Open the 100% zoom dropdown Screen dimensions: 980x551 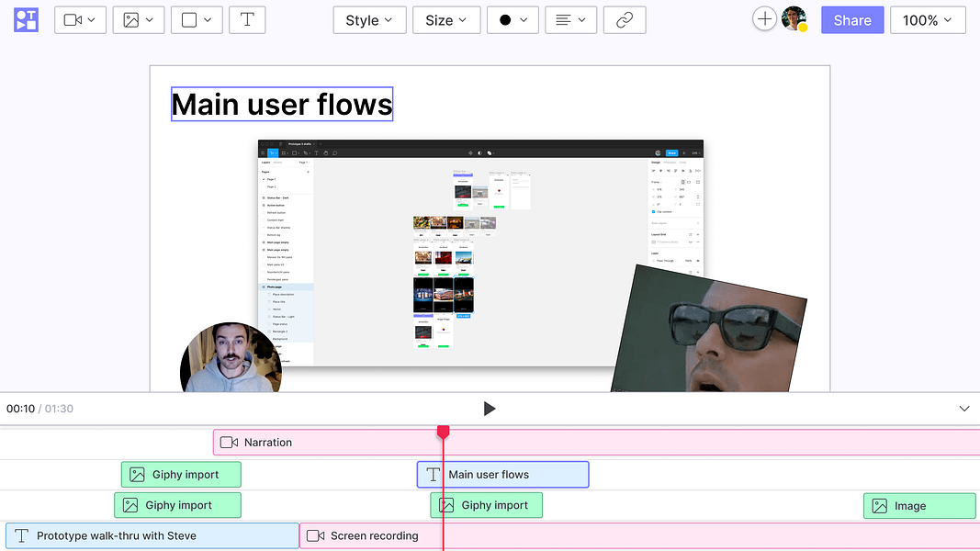click(x=928, y=20)
